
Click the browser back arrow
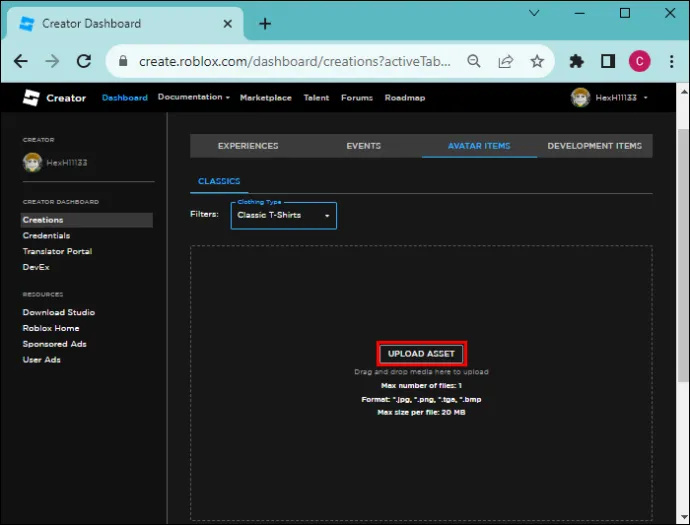point(21,61)
